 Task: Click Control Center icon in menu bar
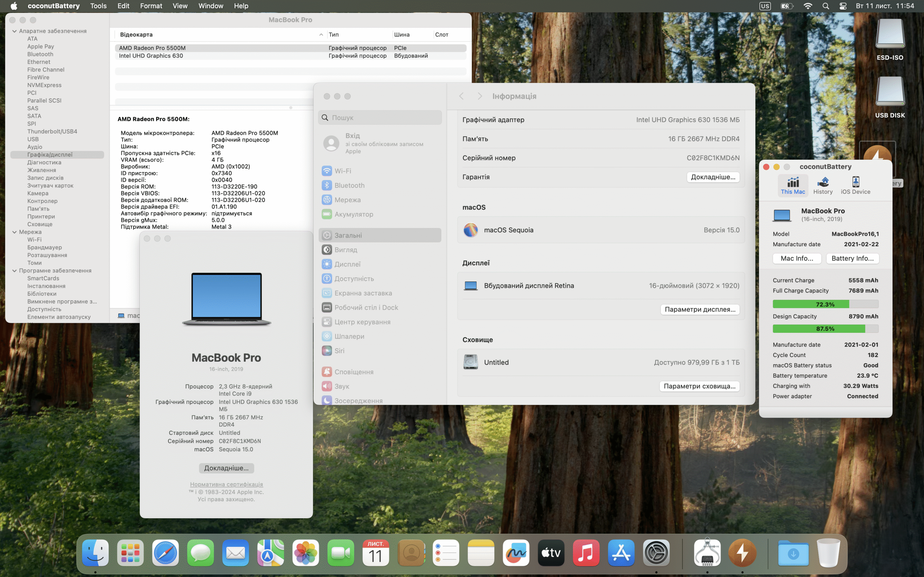tap(843, 6)
